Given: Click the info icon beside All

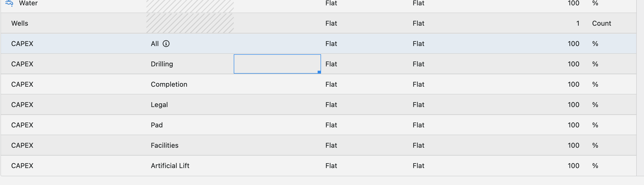Looking at the screenshot, I should (166, 44).
